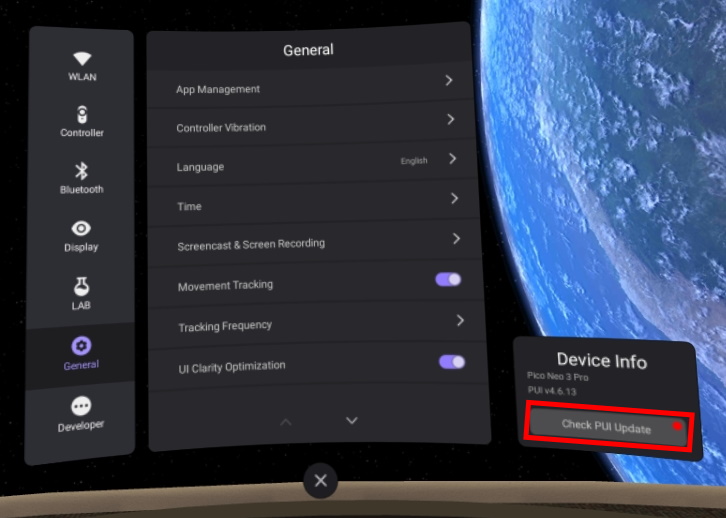Click the PUI v4.6.13 version text

[x=552, y=391]
